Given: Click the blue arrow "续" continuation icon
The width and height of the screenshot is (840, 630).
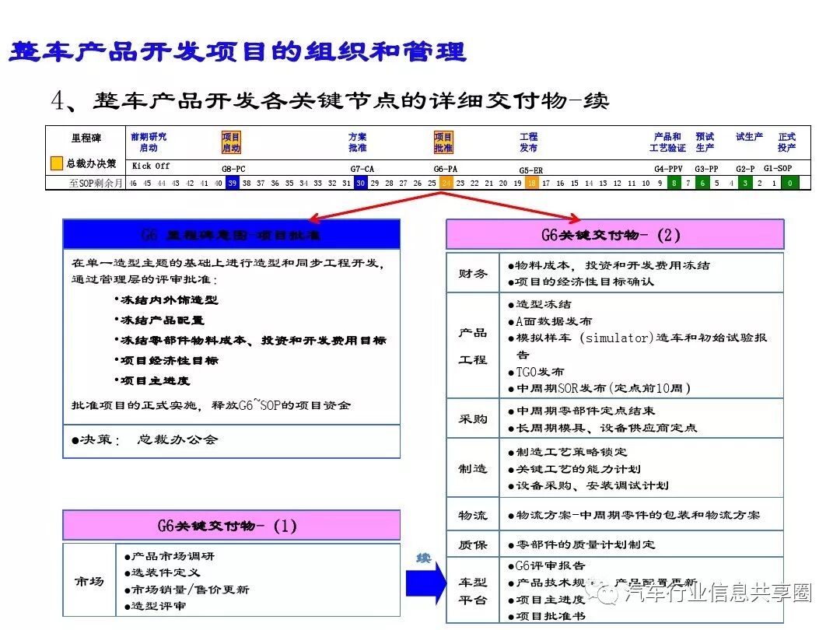Looking at the screenshot, I should coord(421,582).
